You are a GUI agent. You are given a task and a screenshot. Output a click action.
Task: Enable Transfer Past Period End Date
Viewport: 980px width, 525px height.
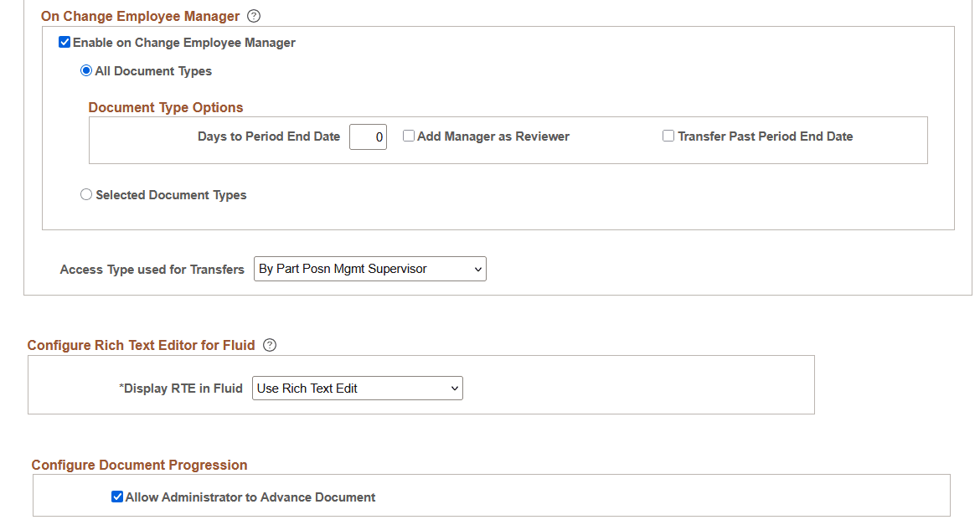[x=668, y=136]
